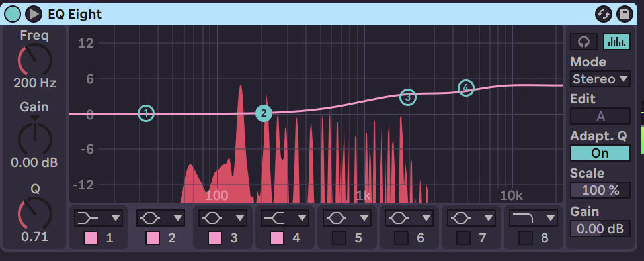Select filter point 2 on the curve
Screen dimensions: 644x261
coord(264,113)
